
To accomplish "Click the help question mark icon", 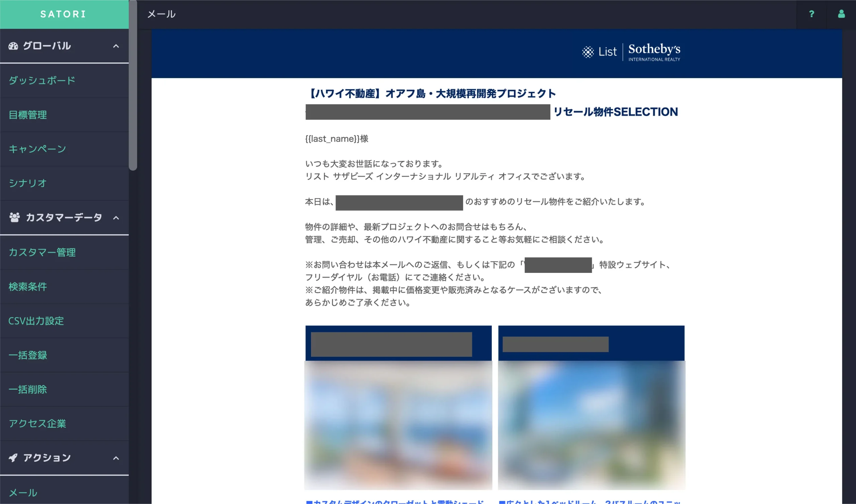I will tap(812, 14).
